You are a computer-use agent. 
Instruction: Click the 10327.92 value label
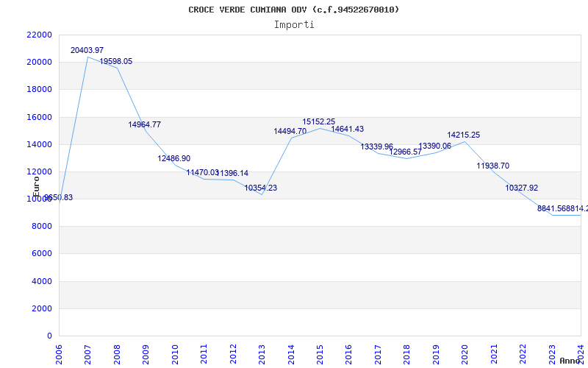click(x=522, y=188)
